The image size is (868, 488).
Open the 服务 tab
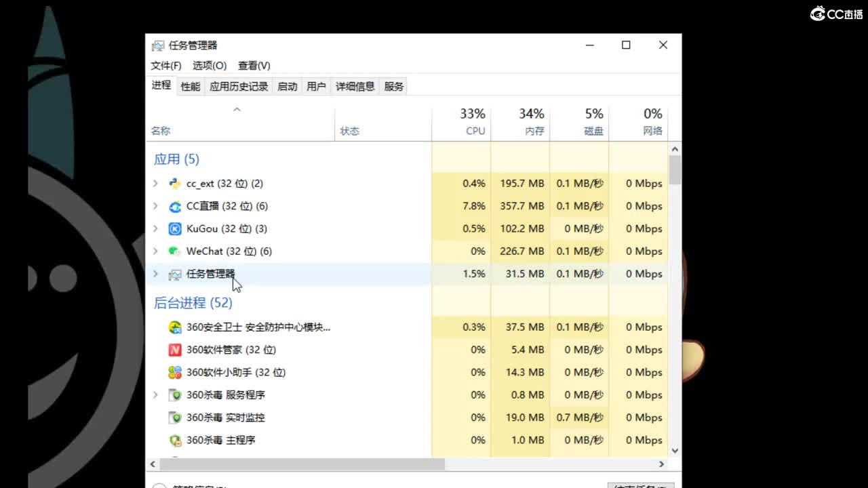[x=394, y=87]
